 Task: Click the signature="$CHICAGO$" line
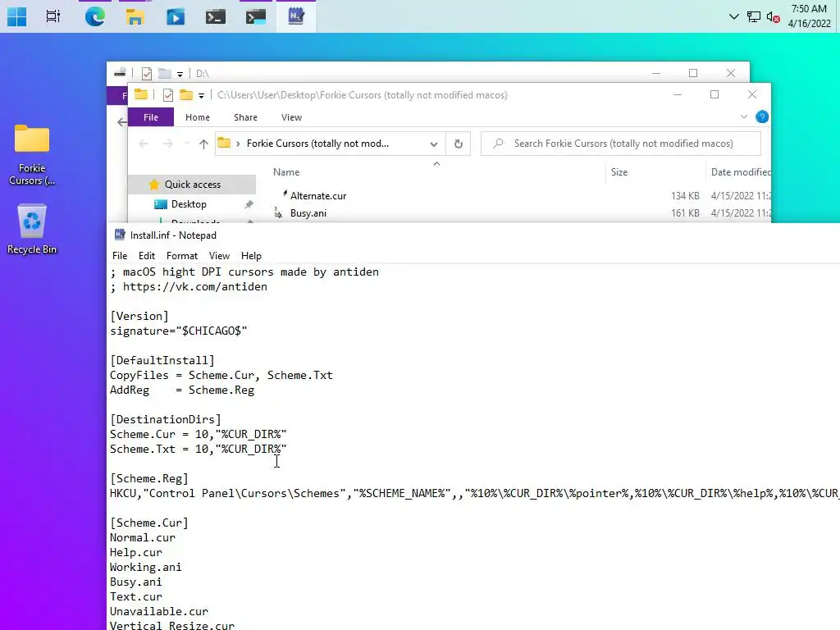pyautogui.click(x=178, y=331)
